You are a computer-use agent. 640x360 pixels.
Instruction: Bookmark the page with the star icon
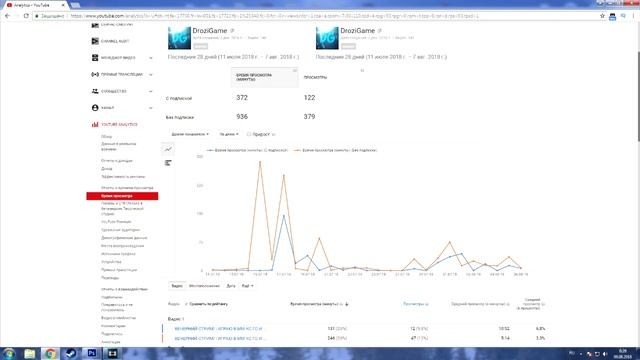coord(602,16)
